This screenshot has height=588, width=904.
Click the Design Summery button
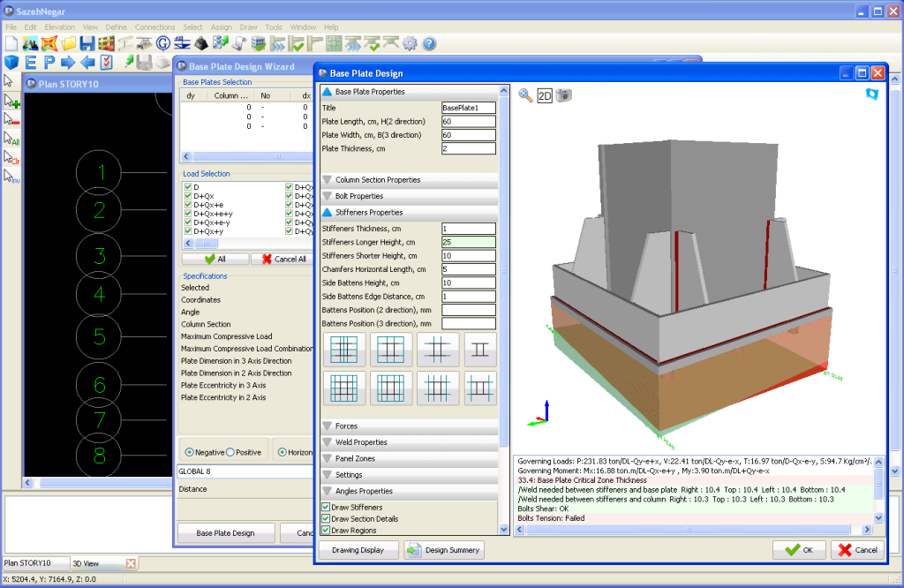click(445, 550)
